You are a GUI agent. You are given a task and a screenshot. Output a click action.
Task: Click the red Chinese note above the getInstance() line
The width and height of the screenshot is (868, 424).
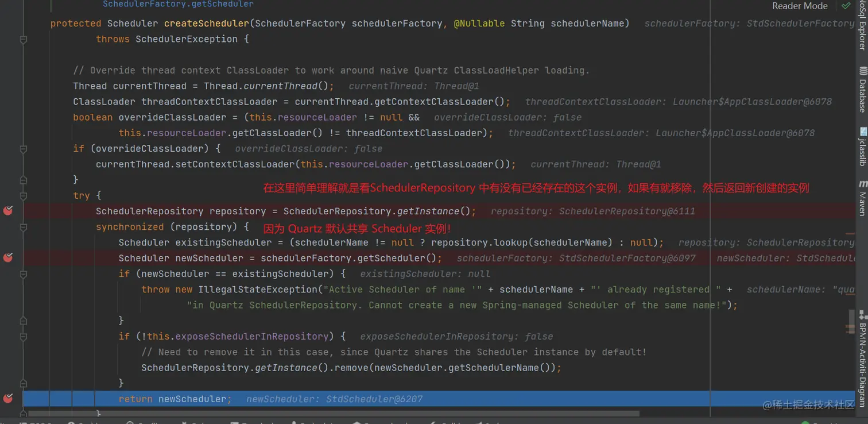point(536,188)
